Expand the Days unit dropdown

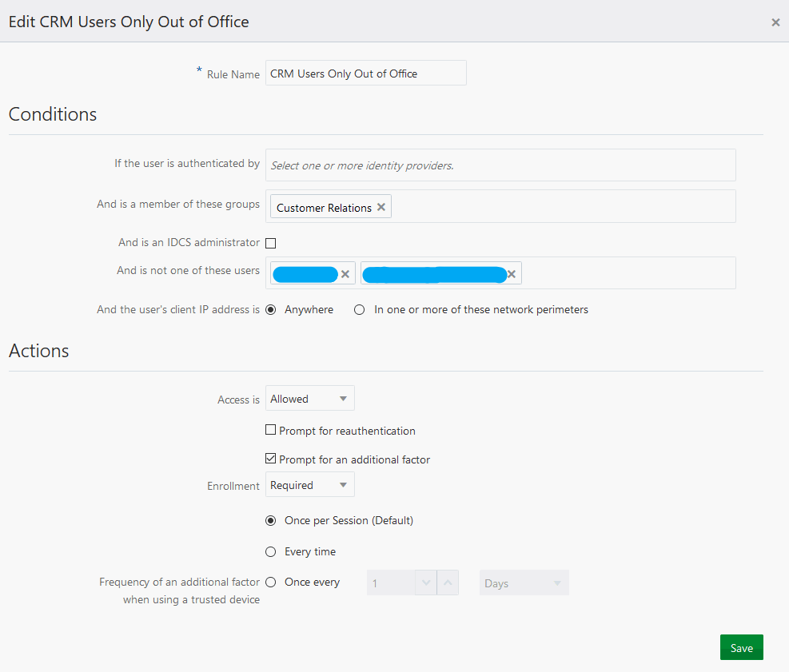click(524, 583)
